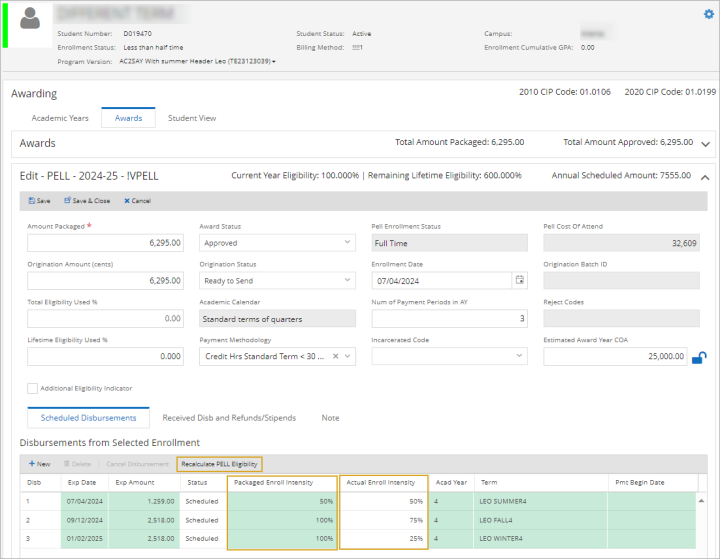720x559 pixels.
Task: Click the Pell Cost Of Attend field
Action: click(x=622, y=243)
